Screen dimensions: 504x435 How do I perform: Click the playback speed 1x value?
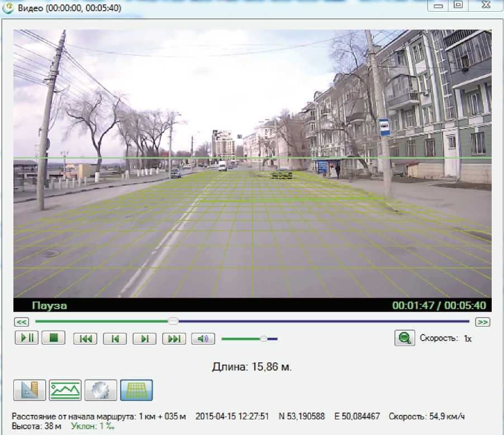click(467, 338)
